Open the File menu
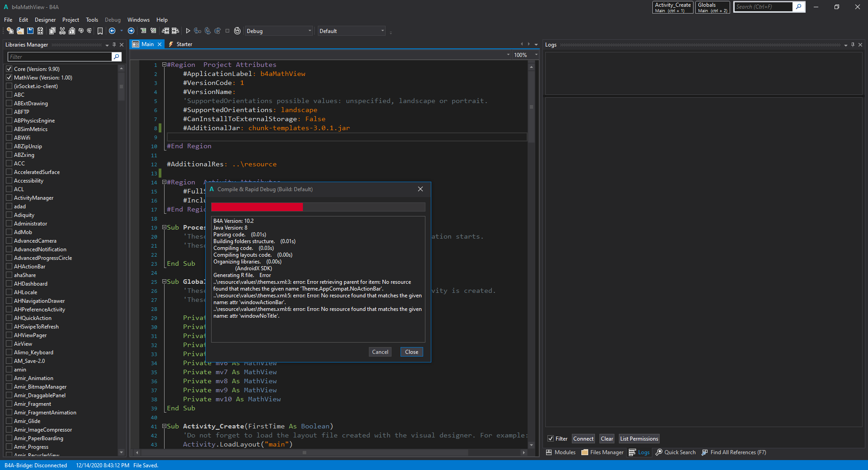The image size is (868, 470). tap(8, 20)
